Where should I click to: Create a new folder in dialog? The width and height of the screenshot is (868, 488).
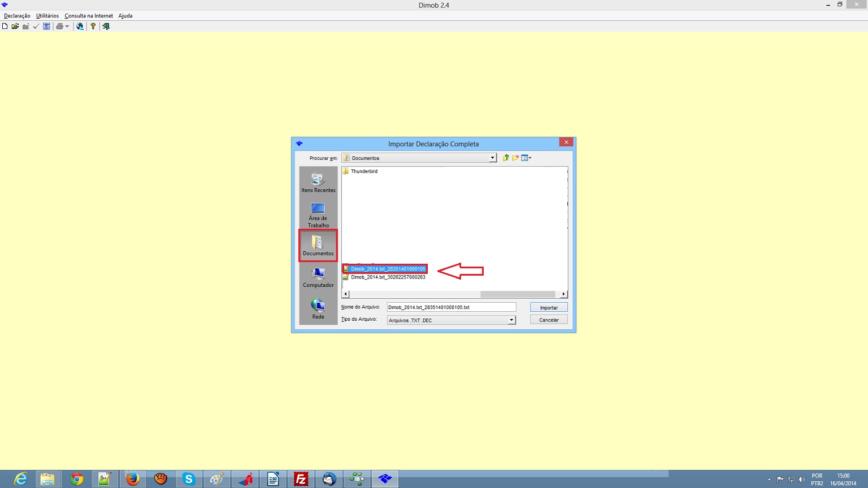515,158
